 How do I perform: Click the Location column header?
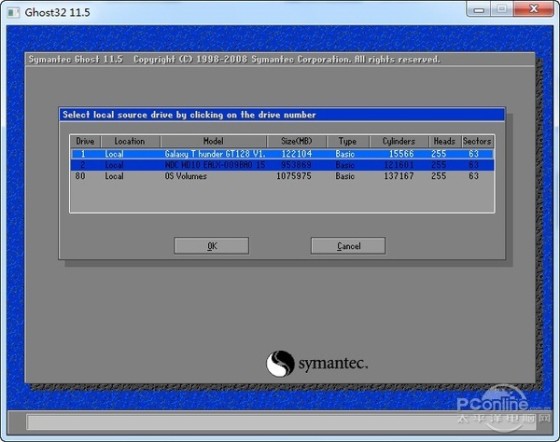[x=130, y=141]
